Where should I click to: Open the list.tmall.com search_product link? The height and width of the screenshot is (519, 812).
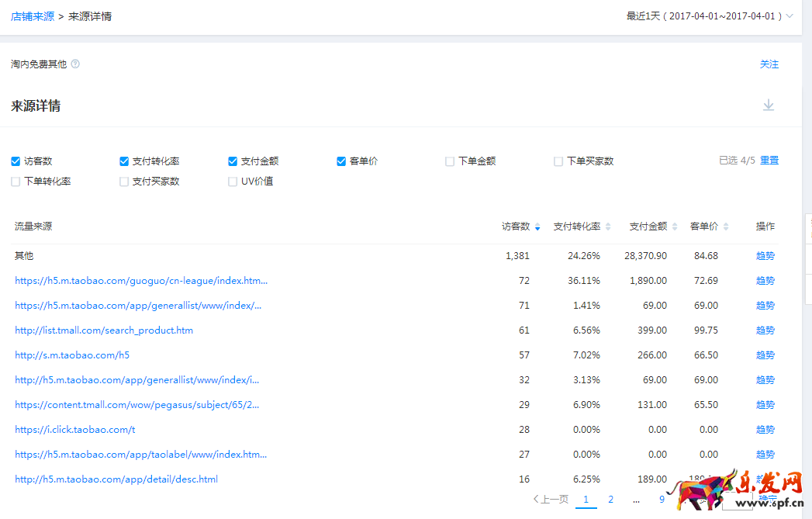tap(104, 330)
